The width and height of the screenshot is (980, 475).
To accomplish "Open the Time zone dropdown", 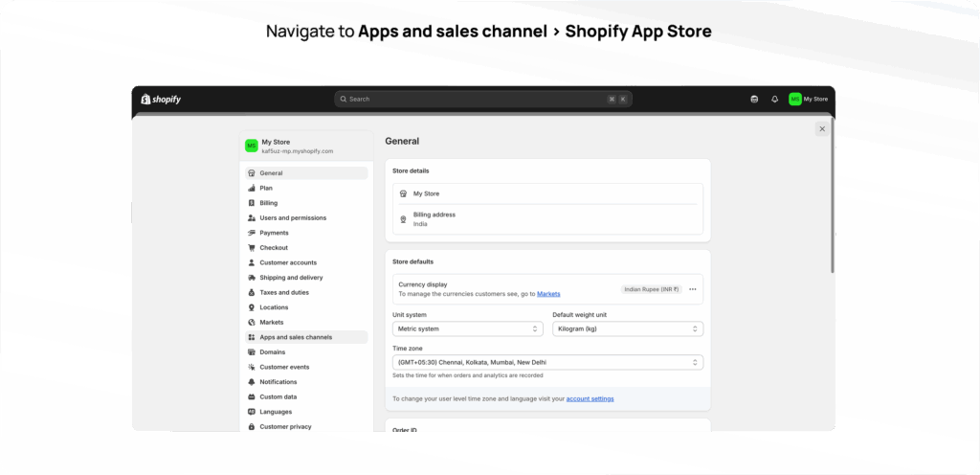I will tap(547, 362).
